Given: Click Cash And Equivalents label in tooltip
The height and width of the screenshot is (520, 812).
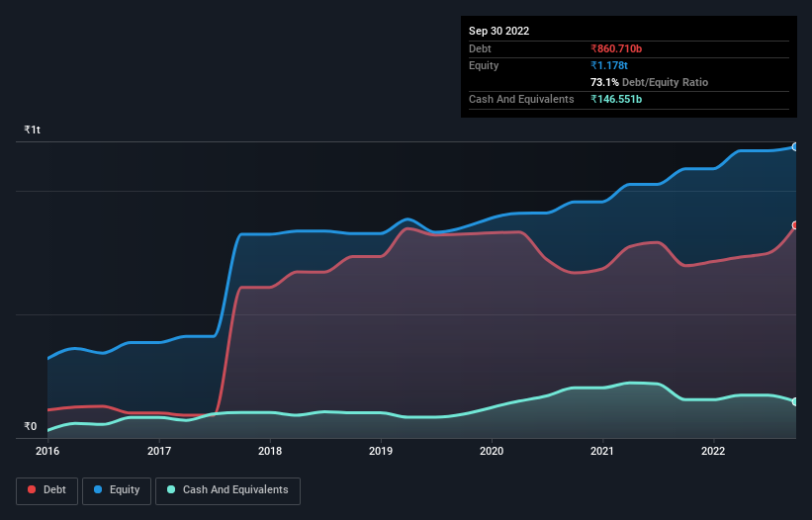Looking at the screenshot, I should click(521, 99).
